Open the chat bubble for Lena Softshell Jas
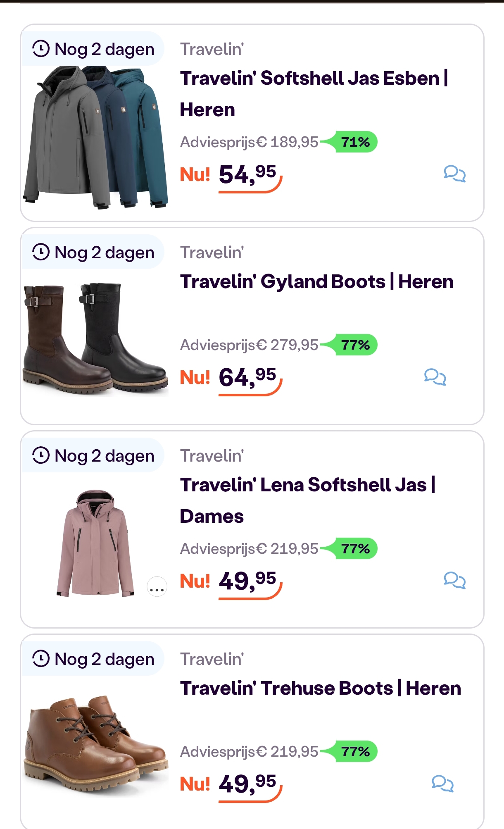This screenshot has height=829, width=504. pos(455,581)
